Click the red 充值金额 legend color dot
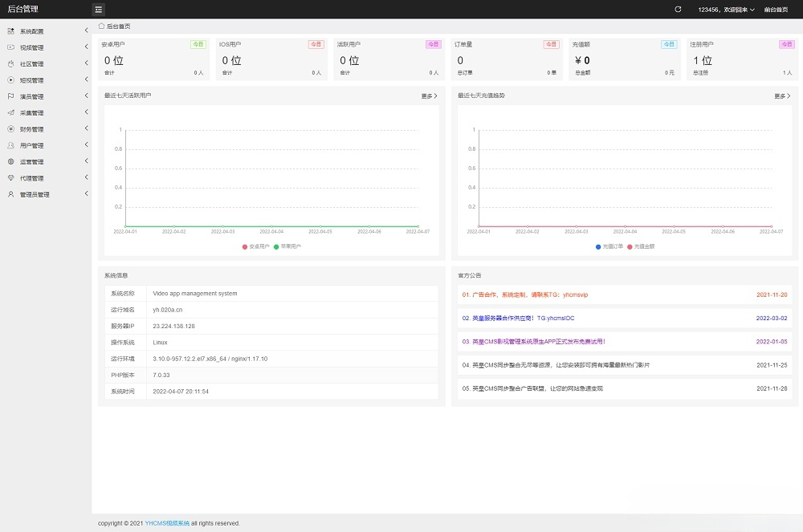 click(x=629, y=246)
